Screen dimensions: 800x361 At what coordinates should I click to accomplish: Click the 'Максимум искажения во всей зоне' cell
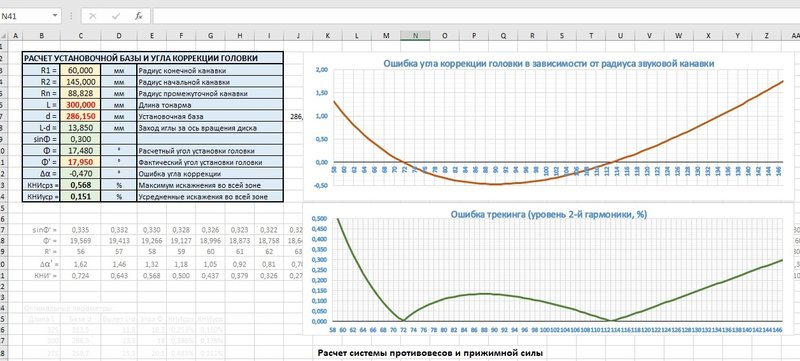click(x=209, y=185)
